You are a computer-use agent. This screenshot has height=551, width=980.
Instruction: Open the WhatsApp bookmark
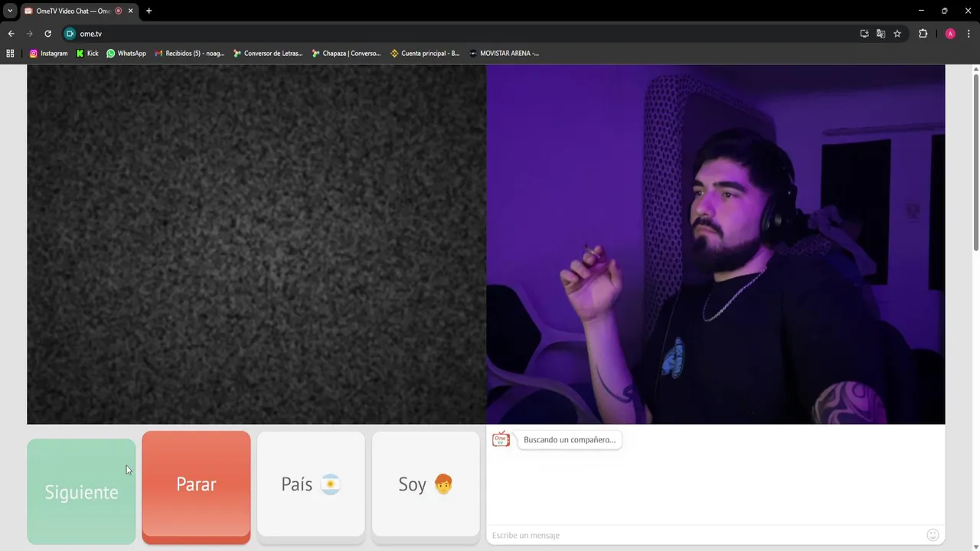(x=126, y=54)
